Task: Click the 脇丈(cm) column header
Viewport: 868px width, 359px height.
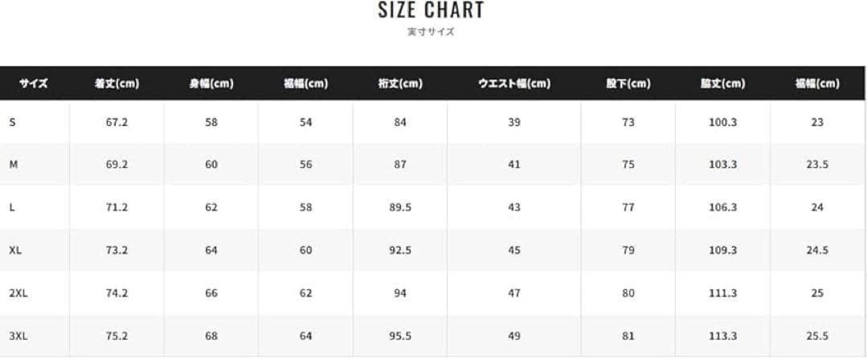Action: click(x=723, y=84)
